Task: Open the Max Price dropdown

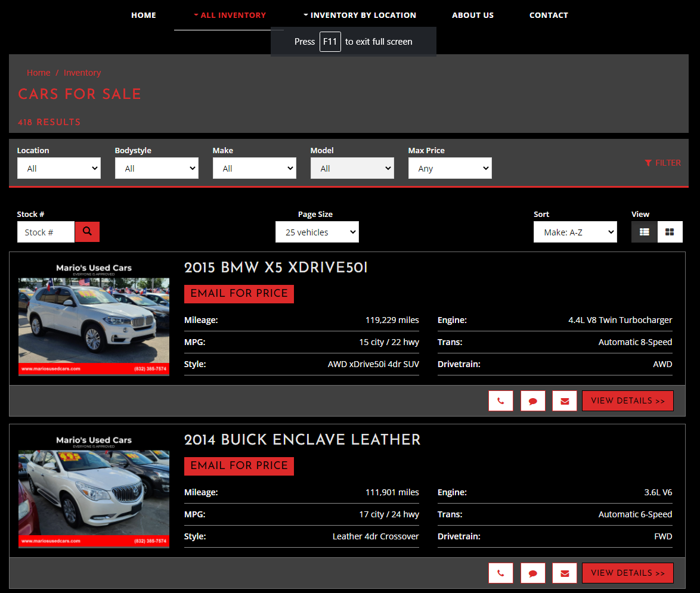Action: click(450, 168)
